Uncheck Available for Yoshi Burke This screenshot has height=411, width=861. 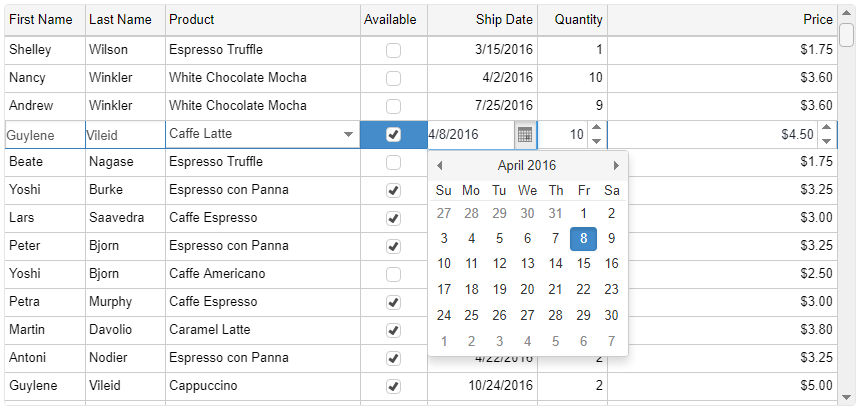coord(393,191)
